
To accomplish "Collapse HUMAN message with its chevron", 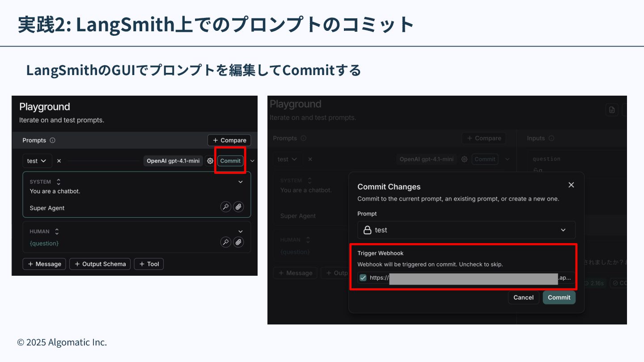I will 241,232.
